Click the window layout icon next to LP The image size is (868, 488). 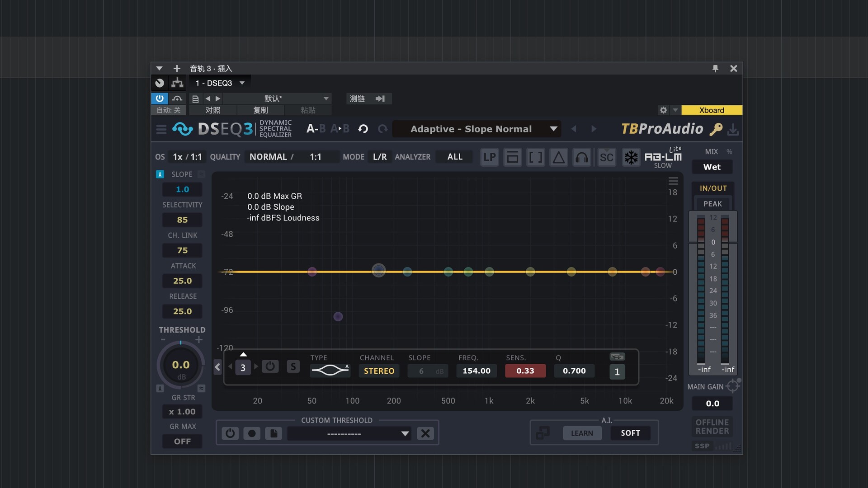pyautogui.click(x=512, y=157)
